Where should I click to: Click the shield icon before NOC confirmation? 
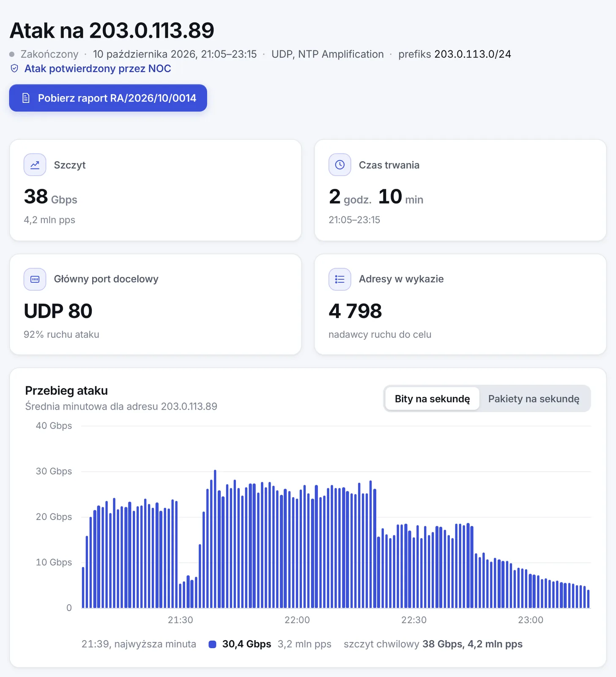coord(14,69)
